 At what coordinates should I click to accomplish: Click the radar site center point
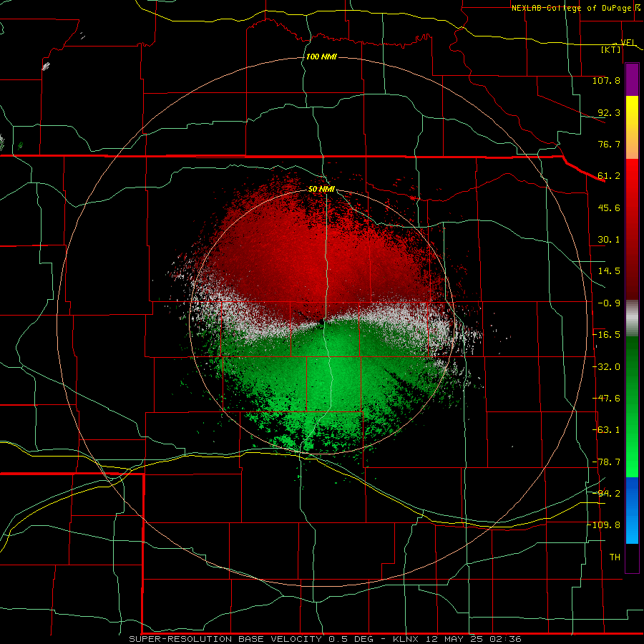point(321,321)
